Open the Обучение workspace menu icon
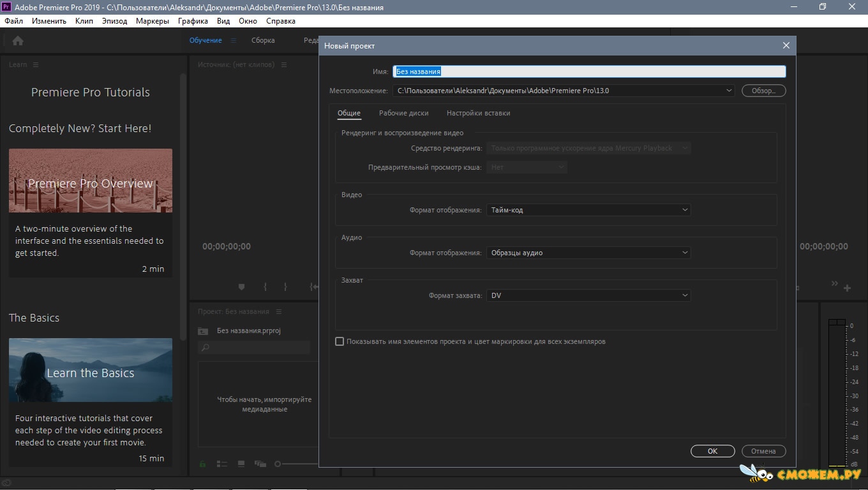The image size is (868, 490). (234, 40)
